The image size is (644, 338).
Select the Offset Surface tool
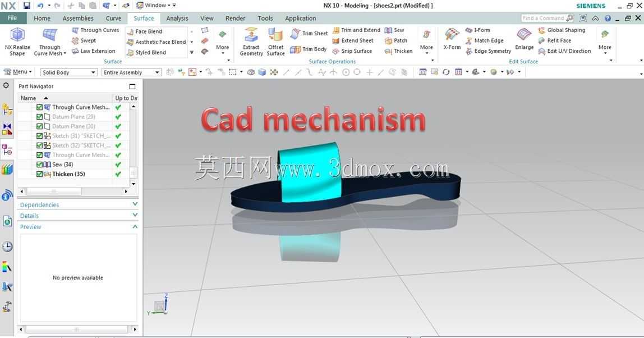[x=275, y=42]
